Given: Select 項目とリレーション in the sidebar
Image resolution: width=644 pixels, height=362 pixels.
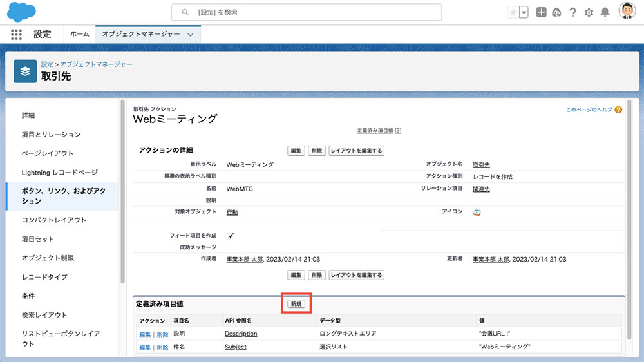Looking at the screenshot, I should click(52, 135).
